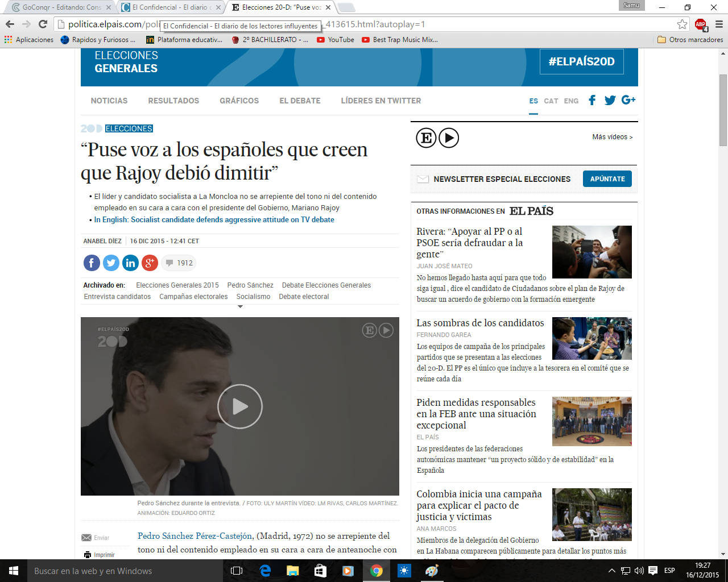Bookmark this page with the star icon
Viewport: 728px width, 582px height.
click(x=682, y=24)
